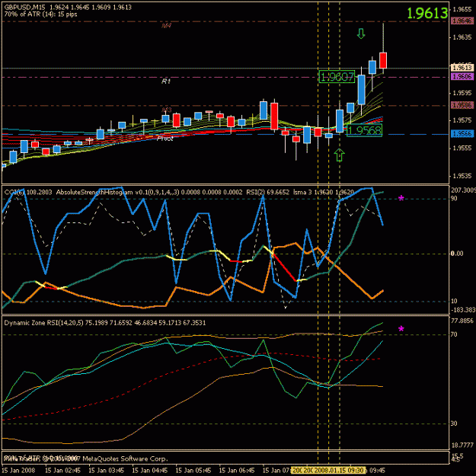Click the green up arrow below the candles
Screen dimensions: 476x476
tap(340, 155)
